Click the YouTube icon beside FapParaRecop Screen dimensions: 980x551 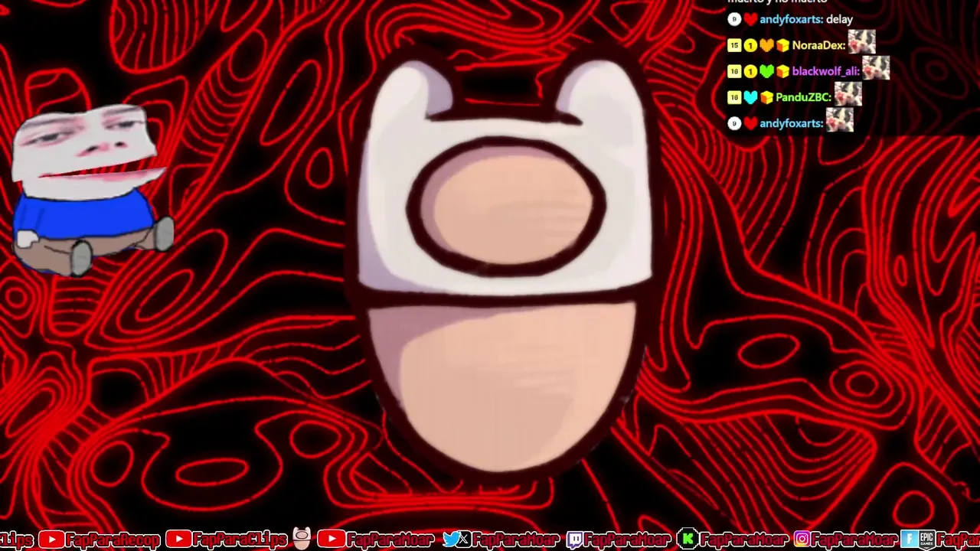(51, 540)
